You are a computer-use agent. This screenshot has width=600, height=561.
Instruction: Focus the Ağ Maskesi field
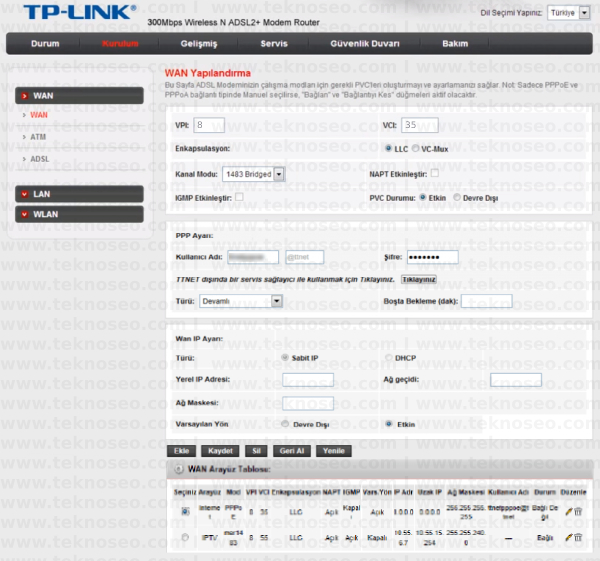pyautogui.click(x=308, y=403)
